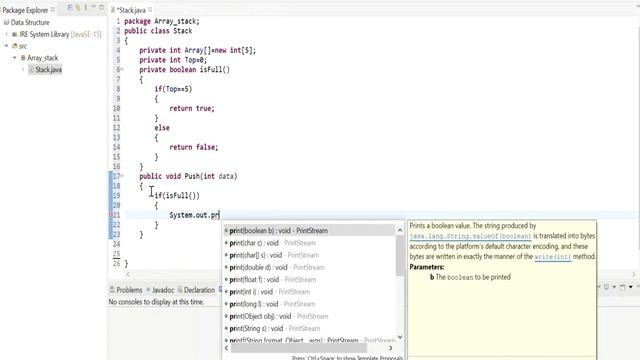The width and height of the screenshot is (640, 360).
Task: Open write(int) link in Javadoc popup
Action: (x=553, y=257)
